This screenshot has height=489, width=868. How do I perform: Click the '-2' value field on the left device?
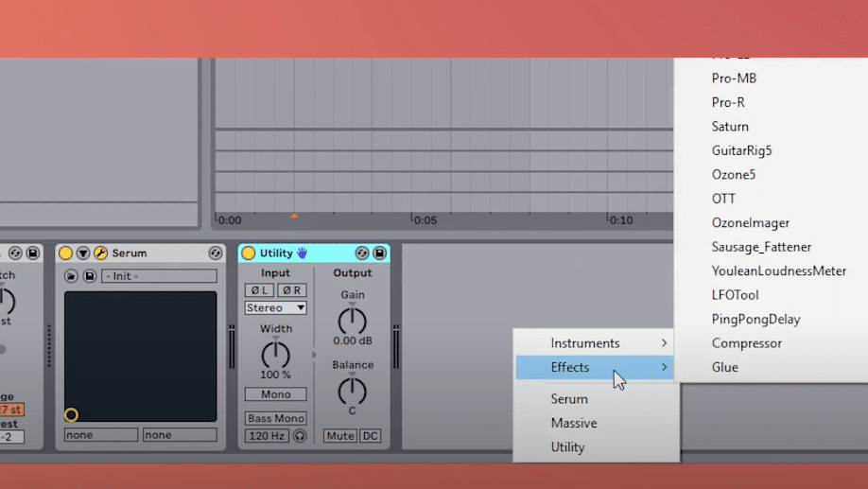11,436
